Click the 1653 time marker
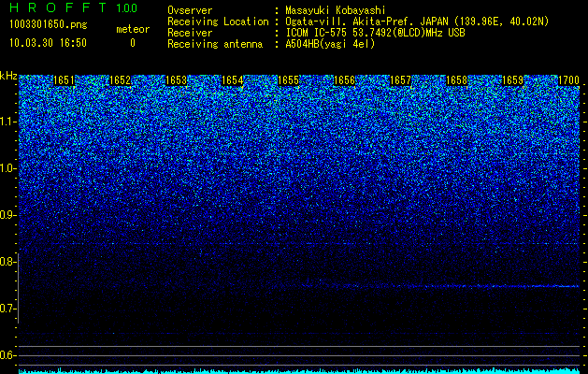588x374 pixels. coord(177,80)
